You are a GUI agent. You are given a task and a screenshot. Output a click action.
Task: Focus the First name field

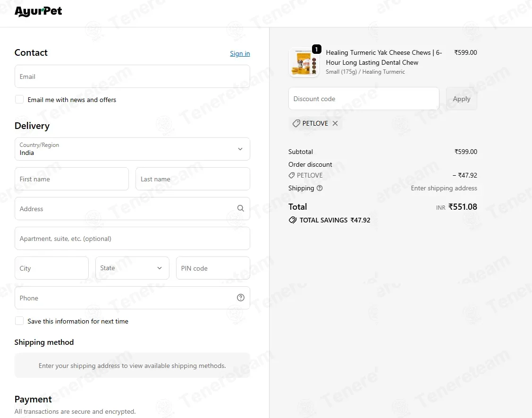[72, 179]
